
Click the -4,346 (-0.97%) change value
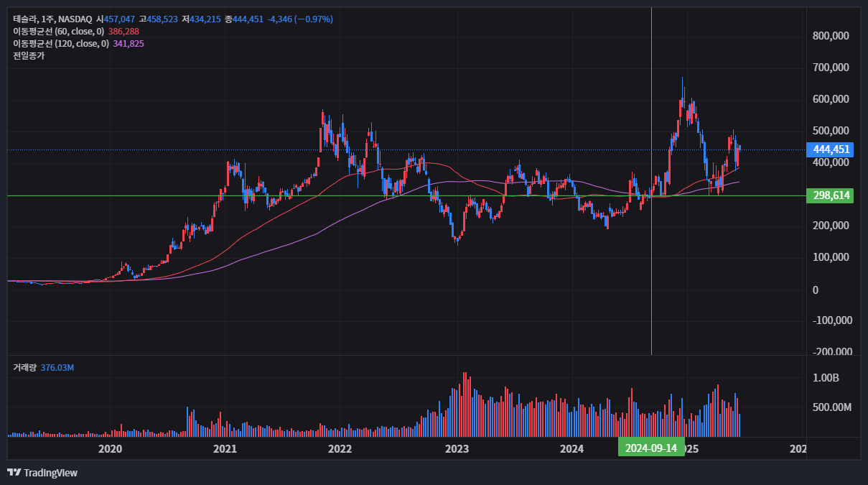[300, 19]
